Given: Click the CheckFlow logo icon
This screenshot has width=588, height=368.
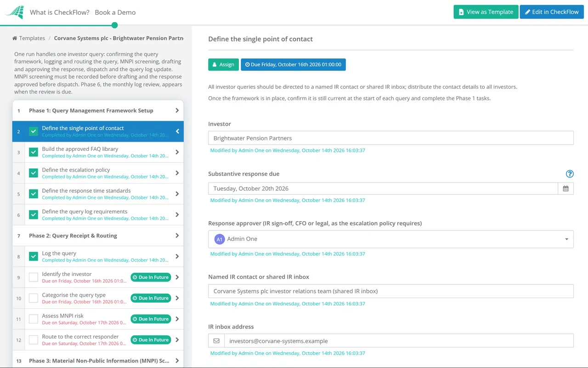Looking at the screenshot, I should pyautogui.click(x=15, y=12).
